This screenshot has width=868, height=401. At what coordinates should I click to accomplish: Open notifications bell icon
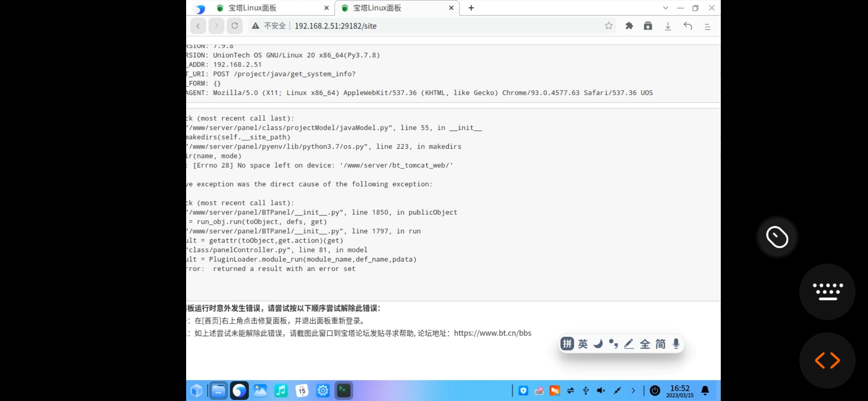pos(705,390)
